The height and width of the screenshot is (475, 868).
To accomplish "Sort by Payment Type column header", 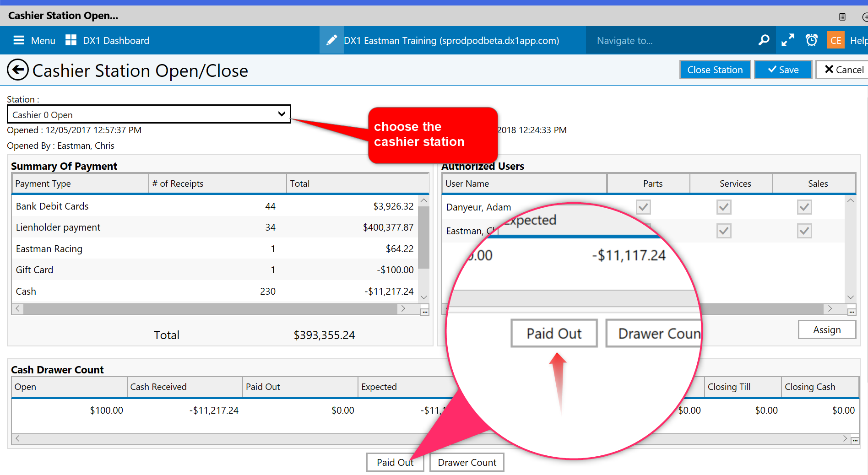I will click(x=80, y=184).
